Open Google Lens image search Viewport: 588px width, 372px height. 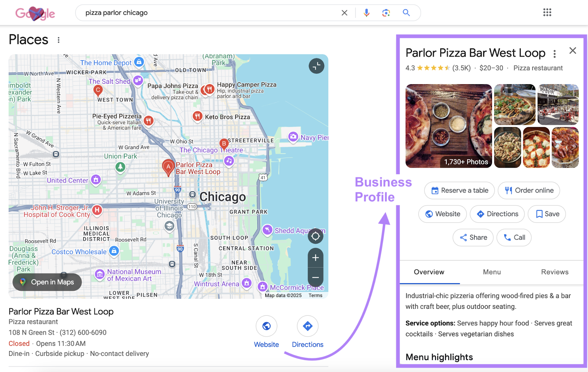tap(386, 12)
